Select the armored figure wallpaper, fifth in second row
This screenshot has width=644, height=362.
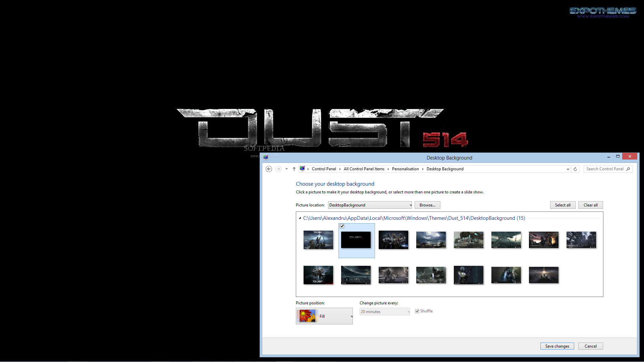click(469, 275)
